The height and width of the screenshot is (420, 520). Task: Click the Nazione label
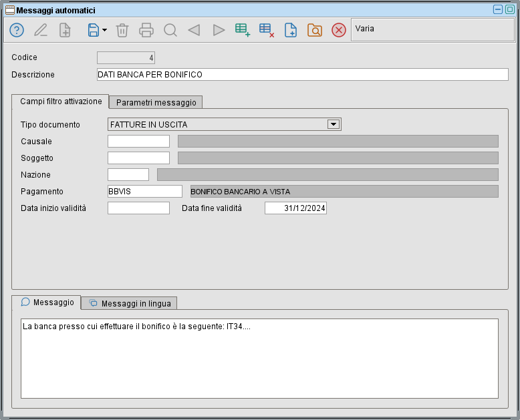point(36,174)
